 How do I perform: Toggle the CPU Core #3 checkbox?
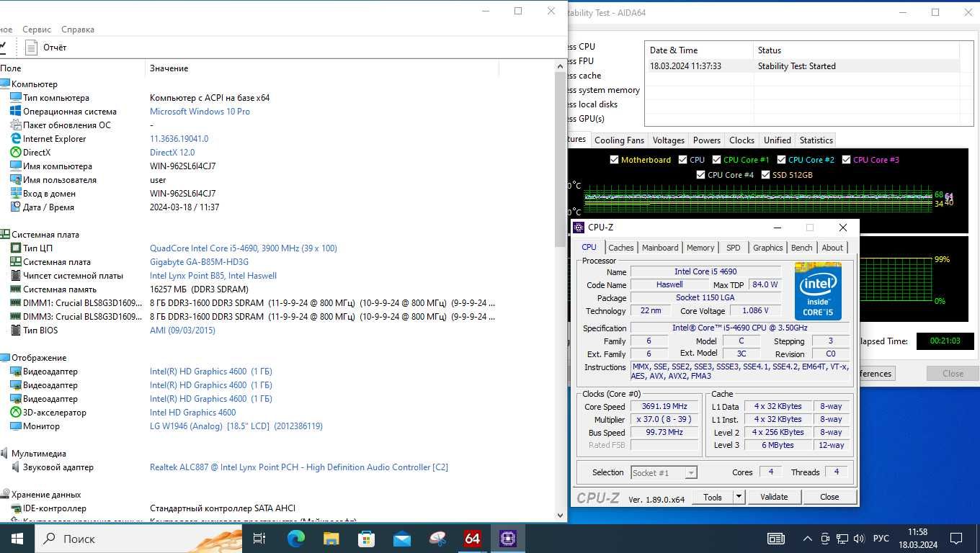coord(846,160)
